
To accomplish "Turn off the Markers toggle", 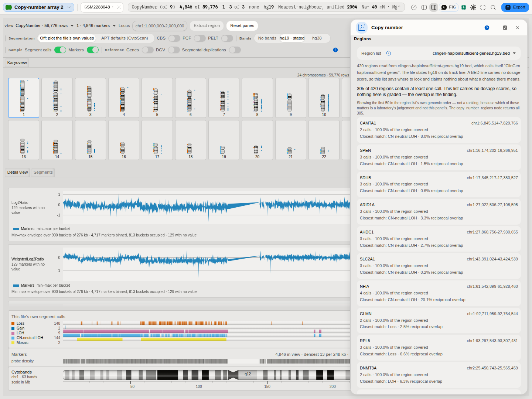I will coord(93,50).
